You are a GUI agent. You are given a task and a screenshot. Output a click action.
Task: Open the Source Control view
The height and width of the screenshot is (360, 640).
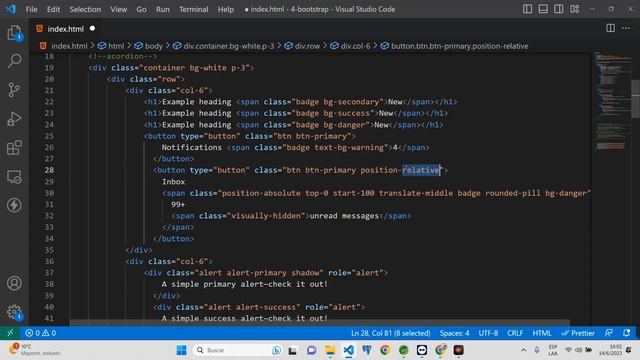(14, 90)
